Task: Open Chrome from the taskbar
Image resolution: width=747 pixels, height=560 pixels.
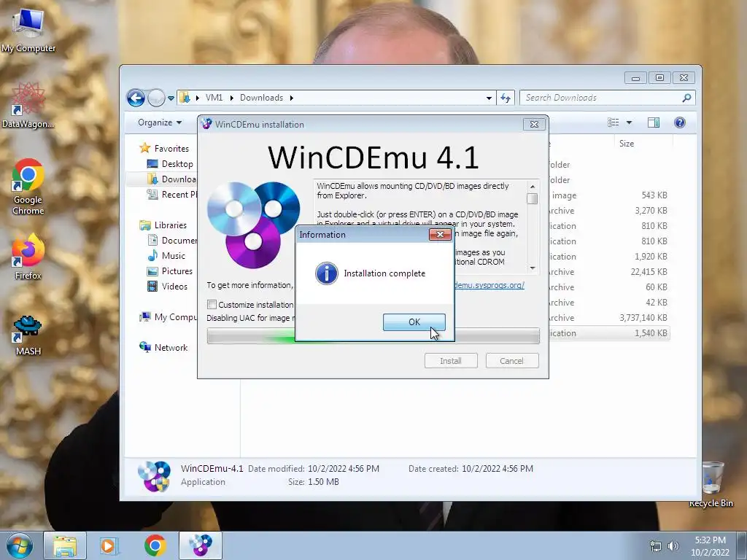Action: point(155,545)
